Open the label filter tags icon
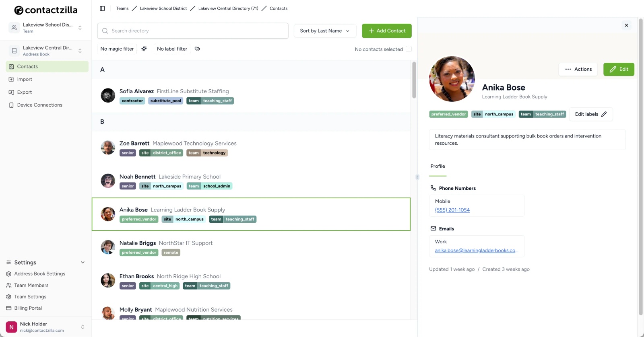 point(198,49)
